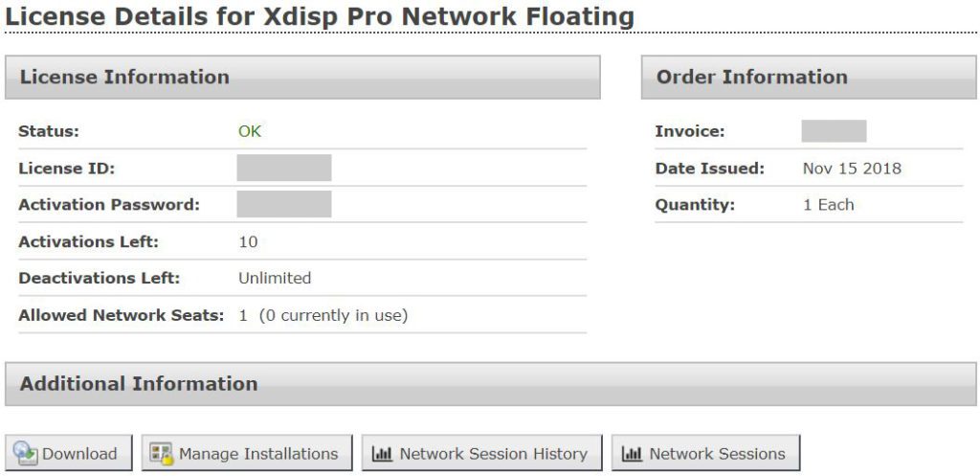Click the 1 Each quantity value
The image size is (980, 476).
828,204
